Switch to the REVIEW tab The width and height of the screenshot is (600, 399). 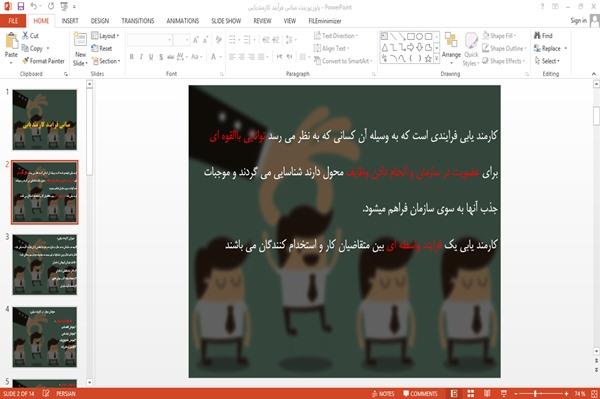coord(262,21)
